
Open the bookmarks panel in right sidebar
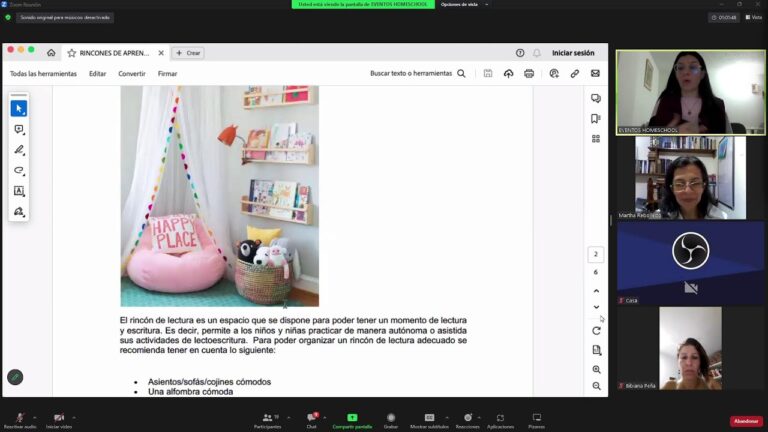pos(596,119)
